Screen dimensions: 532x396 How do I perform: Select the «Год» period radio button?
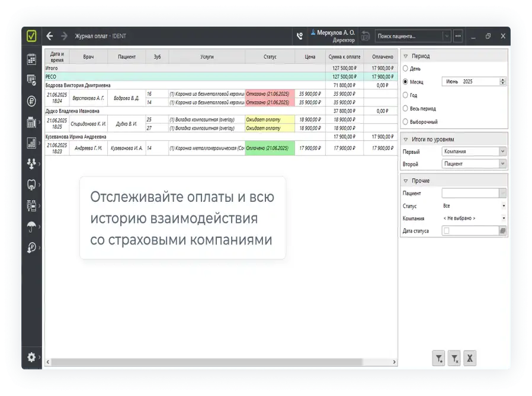tap(406, 95)
